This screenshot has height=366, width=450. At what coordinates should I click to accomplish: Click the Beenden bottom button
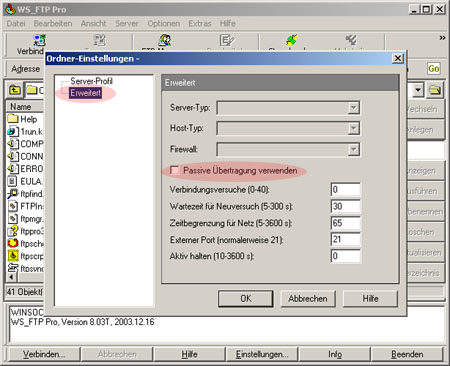[x=407, y=354]
